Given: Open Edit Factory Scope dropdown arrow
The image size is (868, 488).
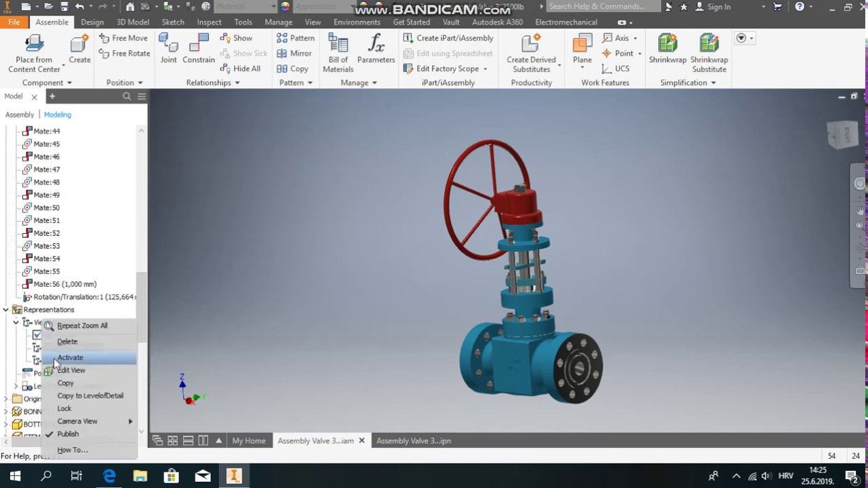Looking at the screenshot, I should [x=485, y=69].
